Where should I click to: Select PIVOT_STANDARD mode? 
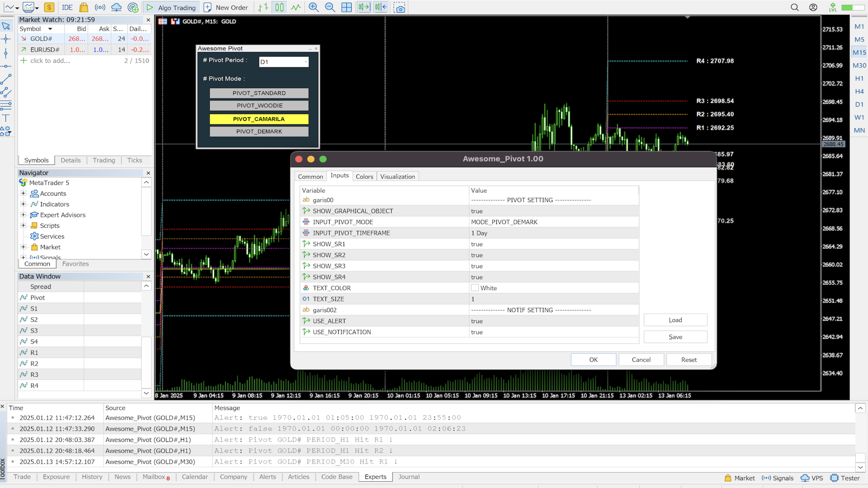coord(259,93)
